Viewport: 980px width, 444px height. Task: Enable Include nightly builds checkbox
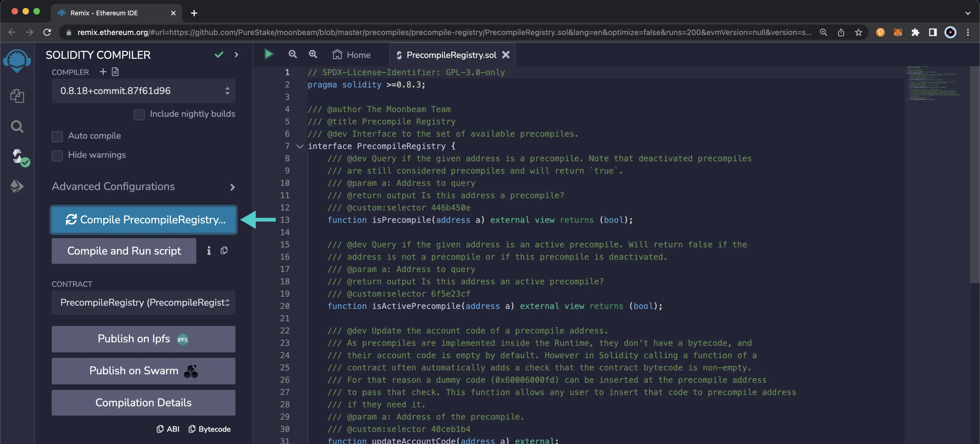[x=139, y=114]
